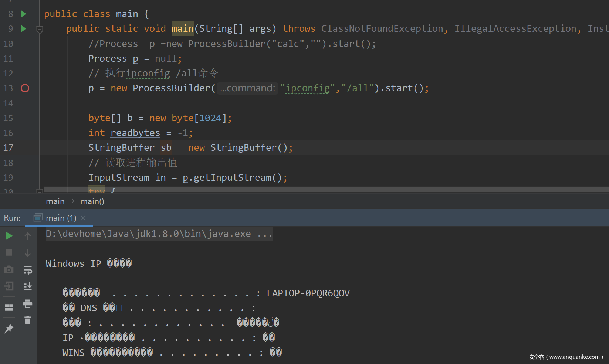Click the main() method breadcrumb
This screenshot has width=609, height=364.
pos(92,201)
